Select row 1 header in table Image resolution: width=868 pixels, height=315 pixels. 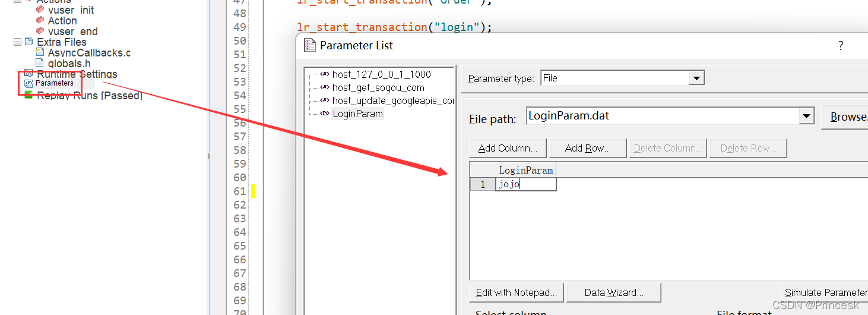click(x=483, y=184)
